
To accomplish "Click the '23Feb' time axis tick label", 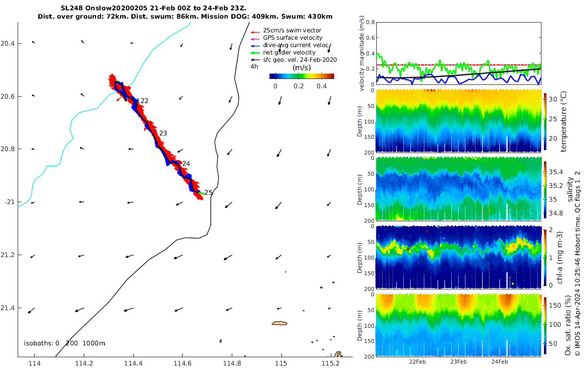I will click(x=459, y=362).
